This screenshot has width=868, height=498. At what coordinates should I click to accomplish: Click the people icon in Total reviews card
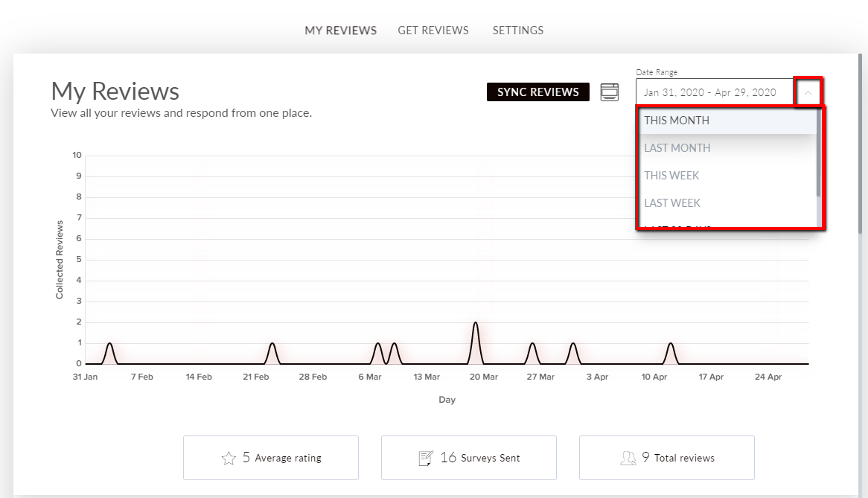pyautogui.click(x=628, y=458)
